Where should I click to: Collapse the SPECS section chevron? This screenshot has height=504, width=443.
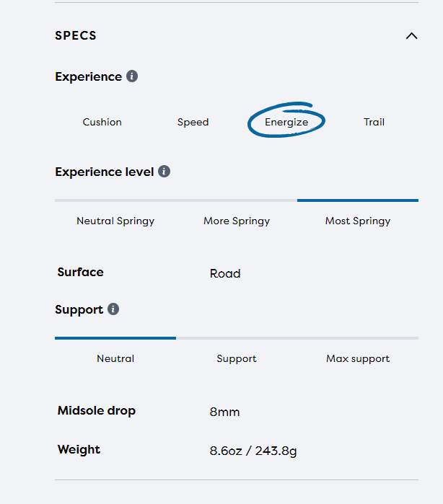(411, 35)
